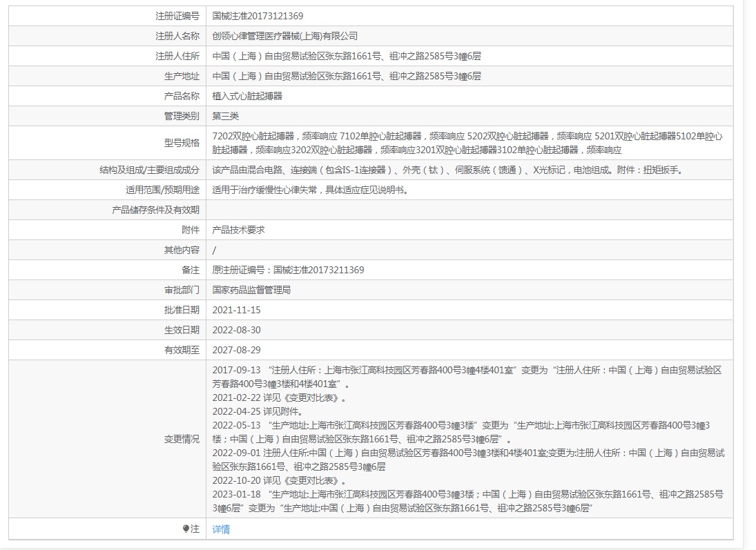
Task: Select approval date 2021-11-15
Action: (236, 311)
